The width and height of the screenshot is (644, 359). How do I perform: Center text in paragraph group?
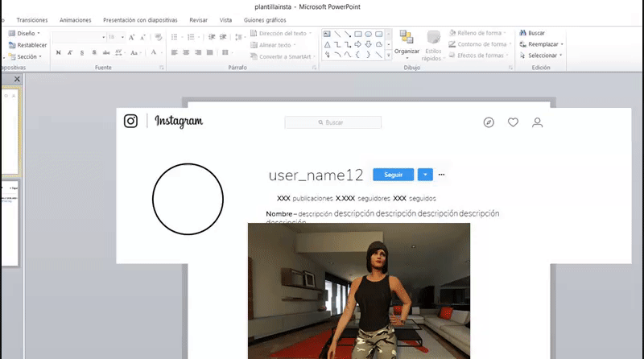tap(187, 52)
